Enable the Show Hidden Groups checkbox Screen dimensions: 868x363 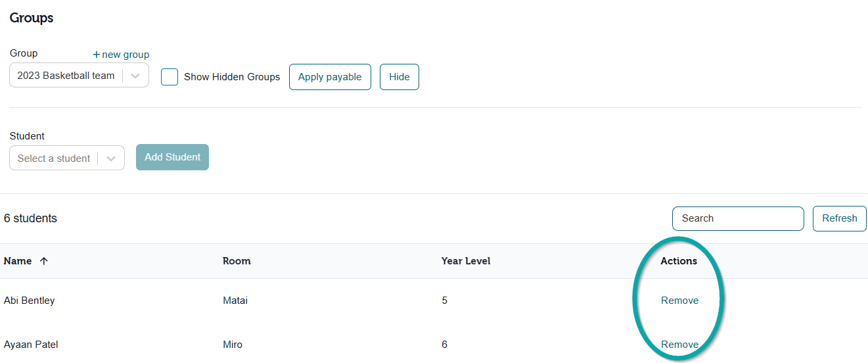(x=170, y=77)
